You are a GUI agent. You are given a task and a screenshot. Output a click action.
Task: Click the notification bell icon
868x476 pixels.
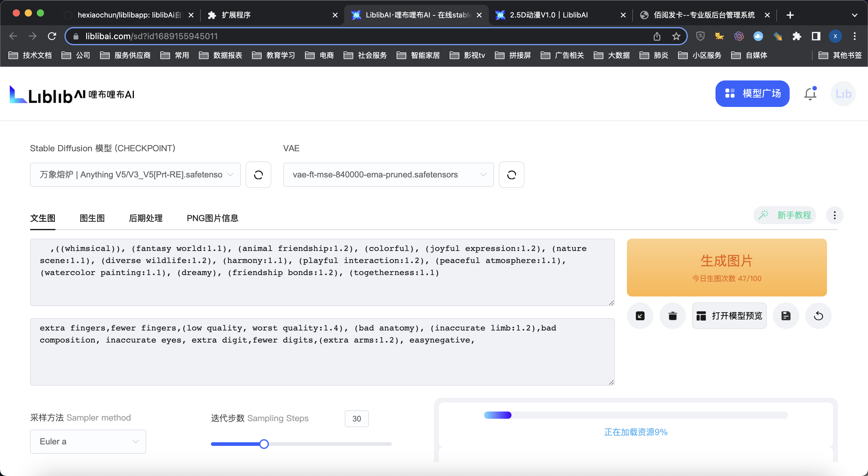tap(810, 94)
